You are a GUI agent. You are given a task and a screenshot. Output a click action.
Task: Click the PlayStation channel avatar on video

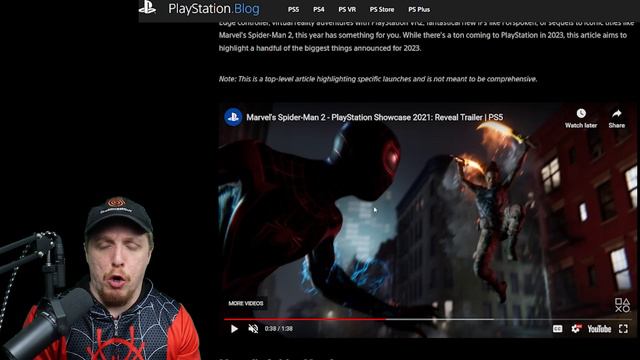(233, 117)
